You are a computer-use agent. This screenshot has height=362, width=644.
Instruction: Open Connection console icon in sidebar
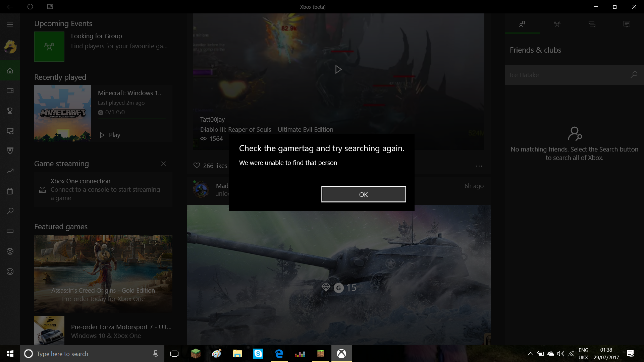[10, 231]
